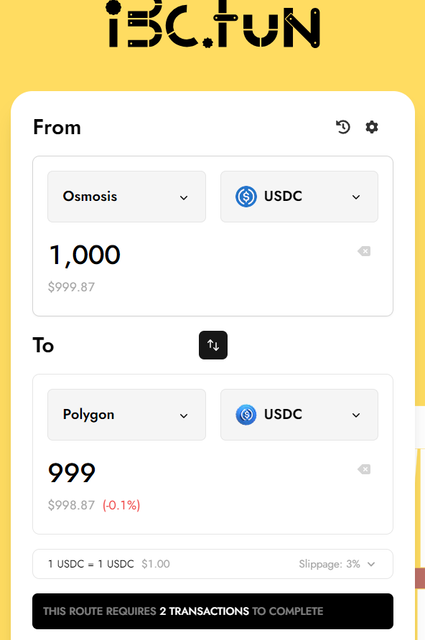Swap the From and To assets
Viewport: 425px width, 640px height.
tap(213, 345)
